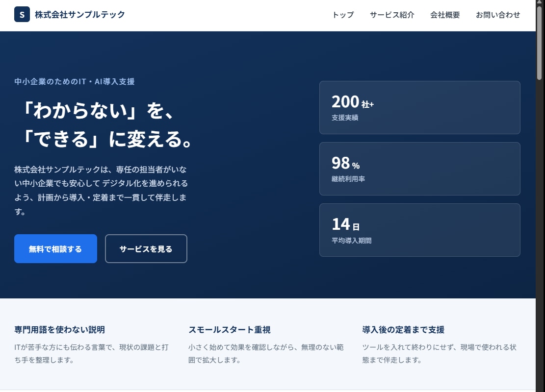The image size is (545, 392).
Task: Click the 無料で相談する button
Action: [55, 248]
